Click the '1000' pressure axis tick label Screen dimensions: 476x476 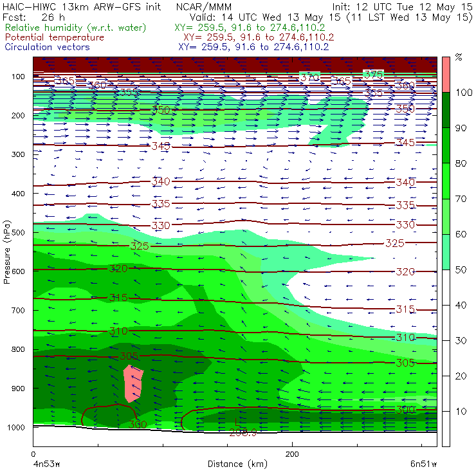tap(16, 427)
